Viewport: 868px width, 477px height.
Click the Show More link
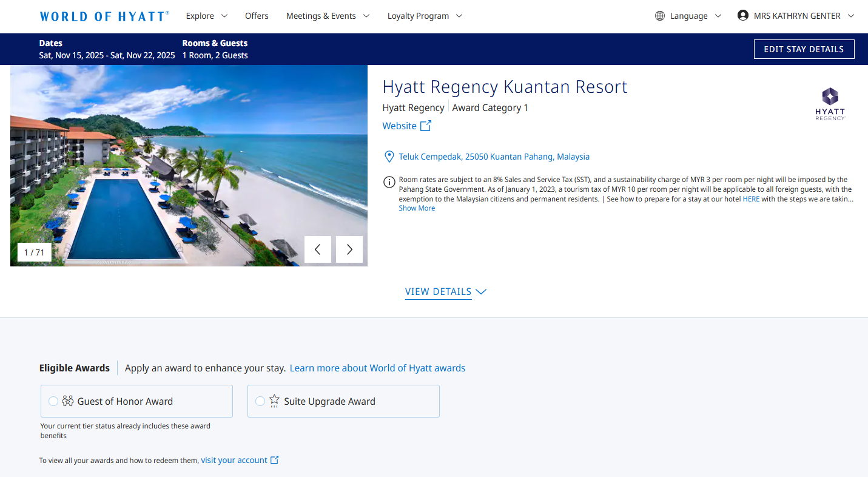(x=417, y=208)
